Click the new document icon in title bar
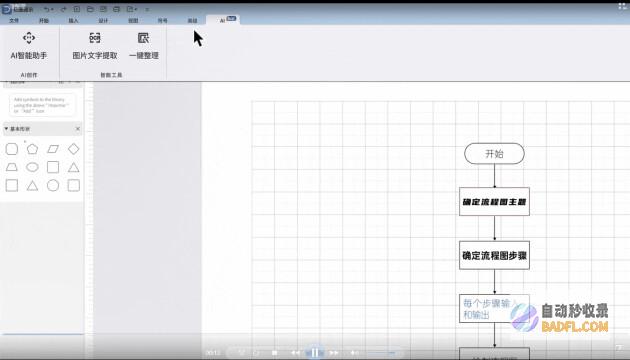Screen dimensions: 630x360 (77, 9)
